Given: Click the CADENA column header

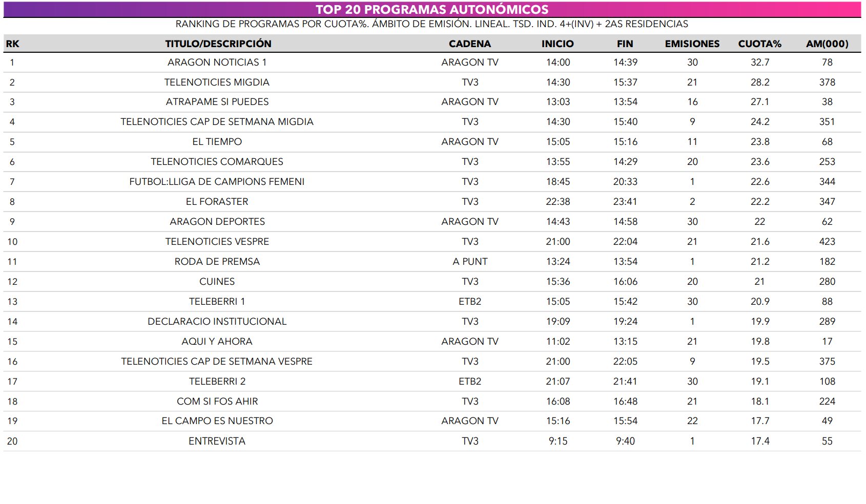Looking at the screenshot, I should 469,44.
